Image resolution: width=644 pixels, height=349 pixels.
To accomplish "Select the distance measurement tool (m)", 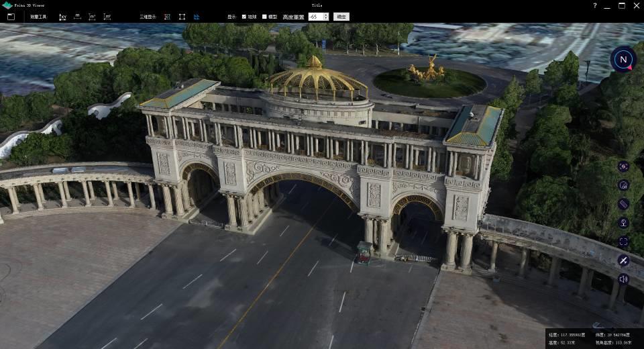I will (x=77, y=17).
